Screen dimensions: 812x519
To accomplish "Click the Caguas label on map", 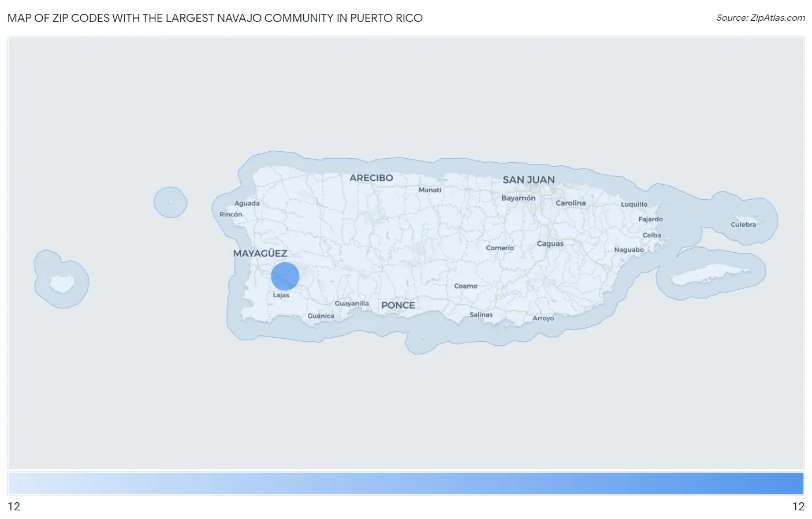I will 550,244.
